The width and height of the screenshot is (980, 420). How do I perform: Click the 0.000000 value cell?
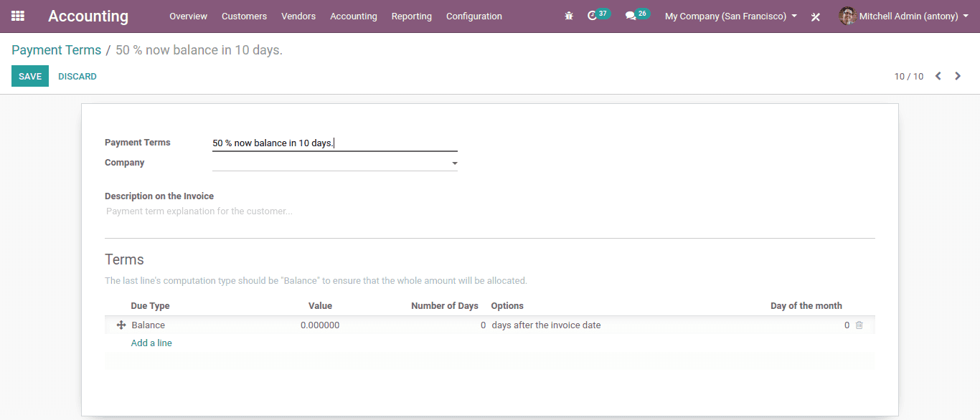(320, 325)
